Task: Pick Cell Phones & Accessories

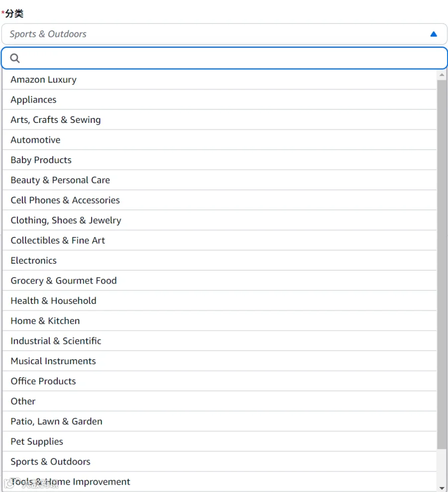Action: (x=220, y=200)
